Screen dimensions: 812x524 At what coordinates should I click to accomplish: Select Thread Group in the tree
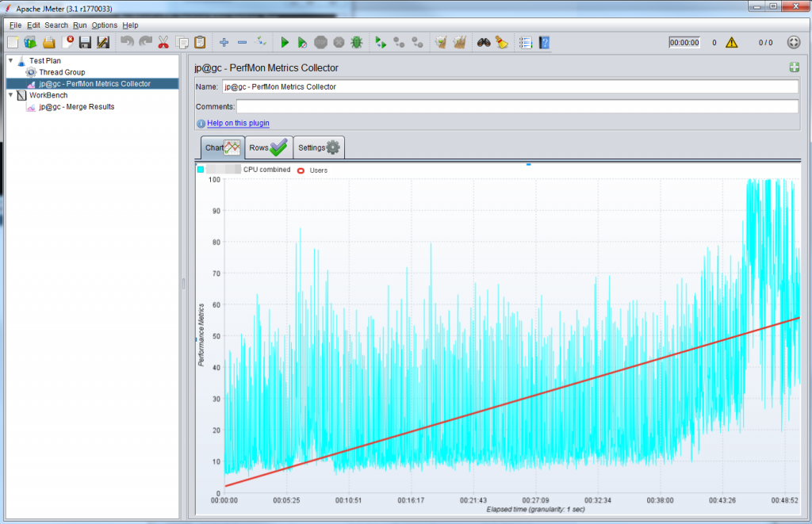click(x=62, y=72)
